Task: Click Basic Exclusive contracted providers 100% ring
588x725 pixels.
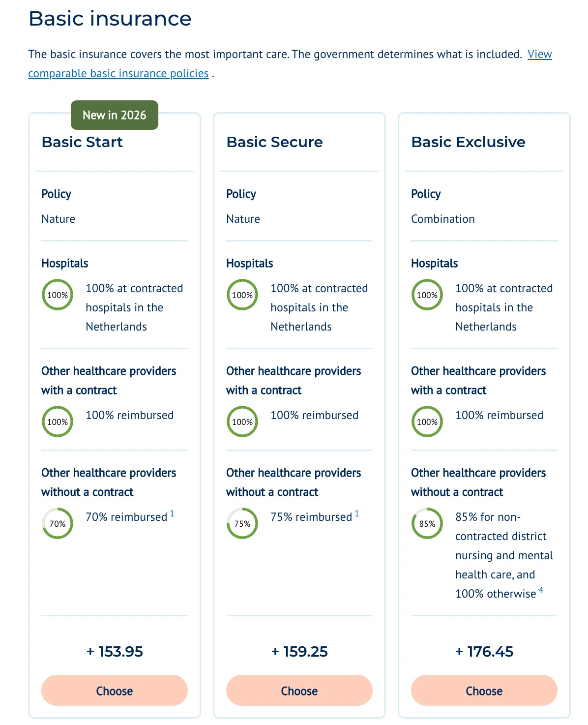Action: click(427, 422)
